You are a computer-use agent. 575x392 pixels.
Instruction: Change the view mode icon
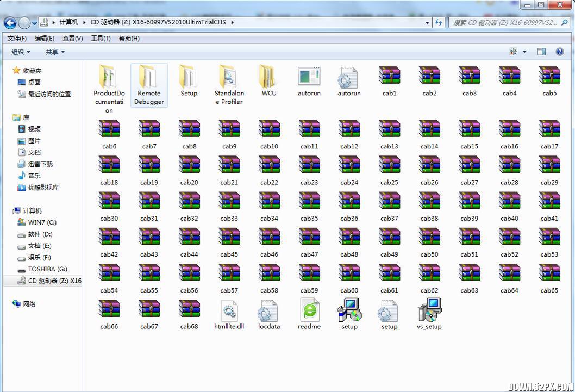pyautogui.click(x=514, y=52)
